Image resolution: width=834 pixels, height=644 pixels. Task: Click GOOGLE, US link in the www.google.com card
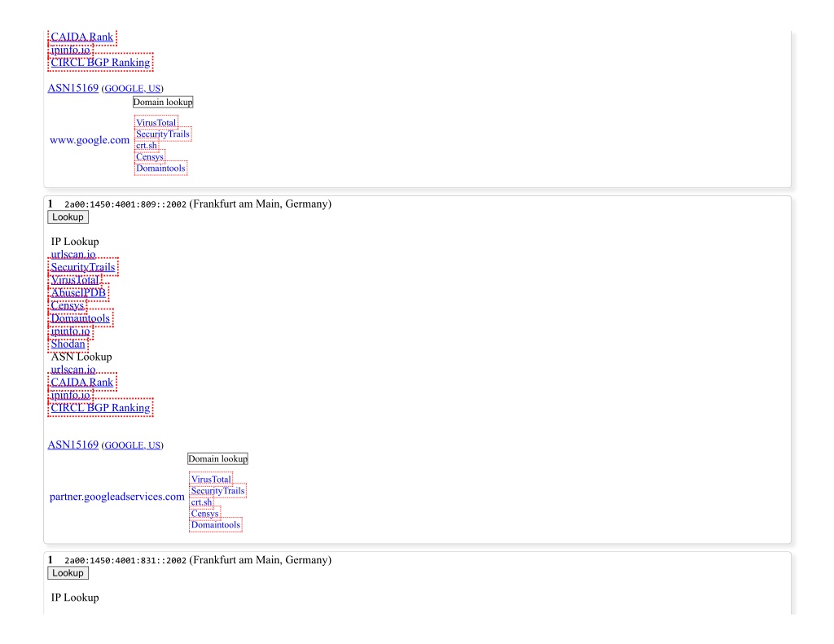[133, 88]
